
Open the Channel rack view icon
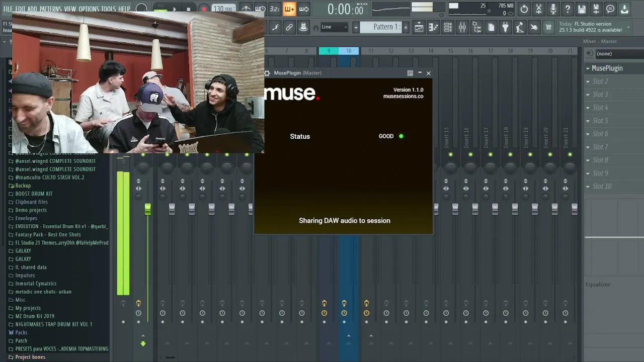point(447,28)
